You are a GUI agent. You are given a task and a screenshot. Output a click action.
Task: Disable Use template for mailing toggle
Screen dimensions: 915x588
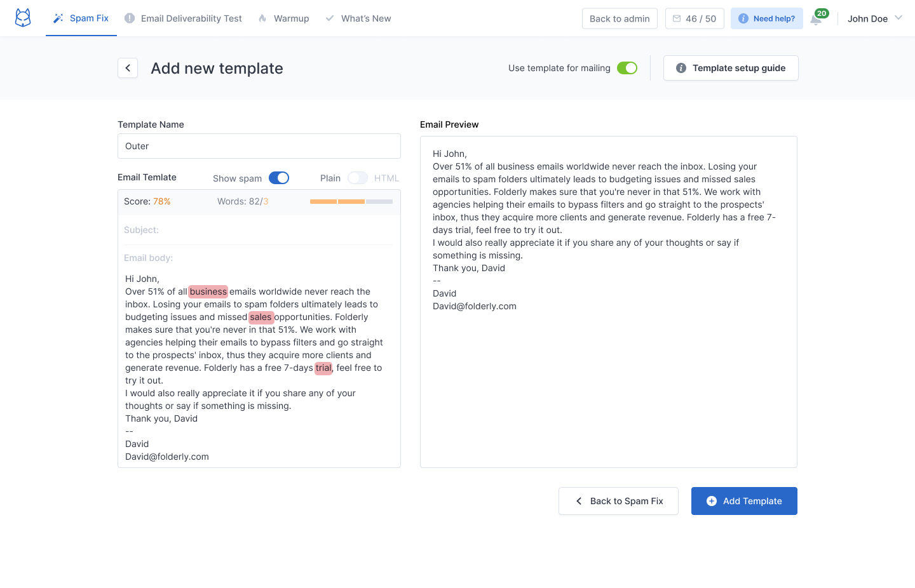point(627,68)
